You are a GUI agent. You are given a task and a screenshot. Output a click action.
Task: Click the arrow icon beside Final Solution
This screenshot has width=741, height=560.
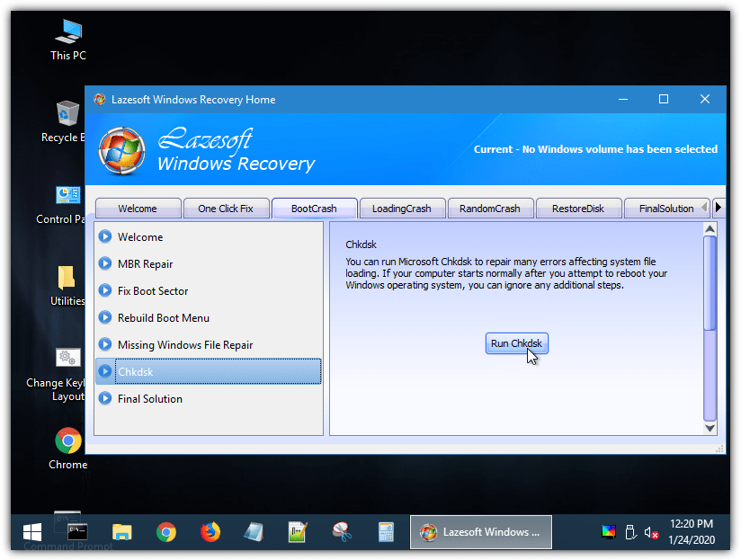[105, 399]
